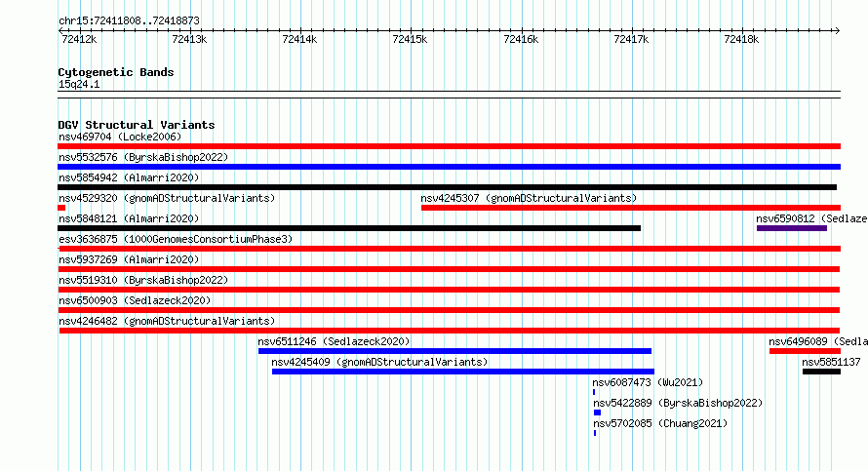Click nsv4529320 (gnomADStructuralVariants) label
This screenshot has width=868, height=471.
pos(167,198)
